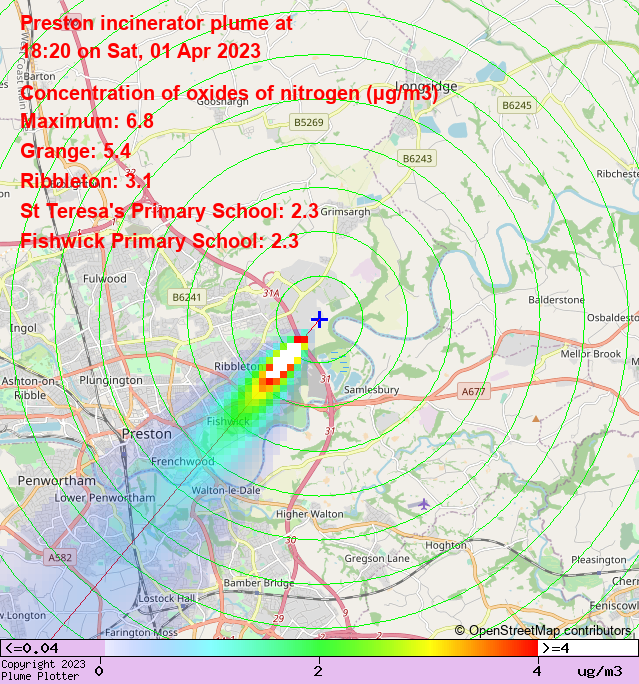Click the '4' tick on legend scale

click(x=537, y=670)
